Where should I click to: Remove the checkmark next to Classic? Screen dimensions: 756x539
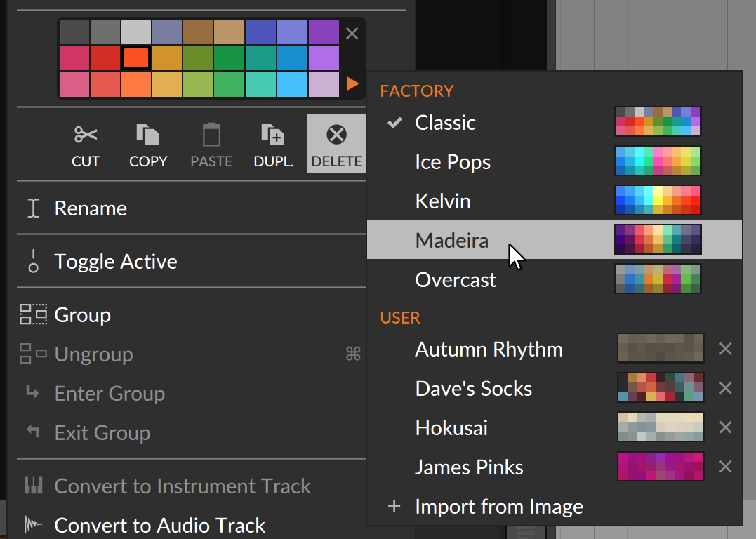click(x=394, y=121)
